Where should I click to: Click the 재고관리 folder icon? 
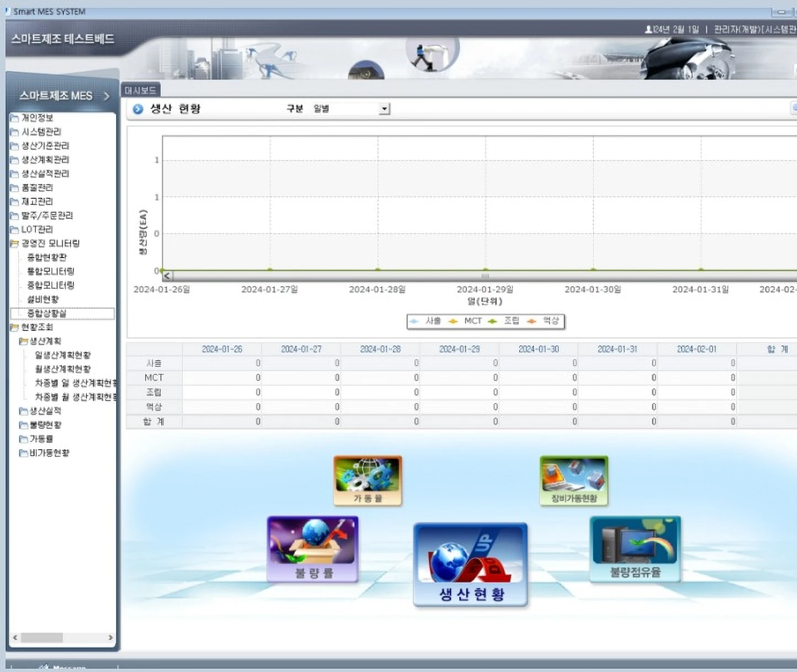[14, 202]
